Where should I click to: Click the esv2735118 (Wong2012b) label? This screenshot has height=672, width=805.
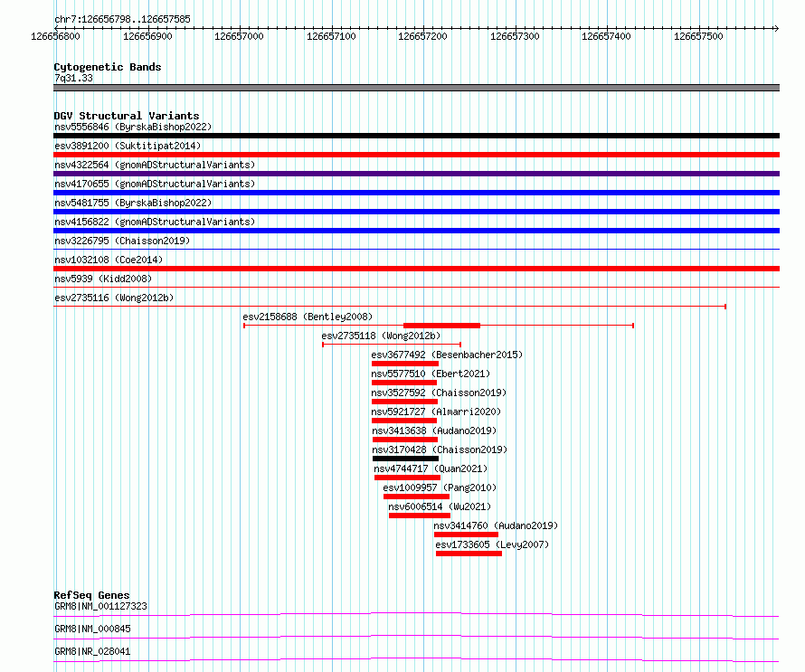click(381, 336)
